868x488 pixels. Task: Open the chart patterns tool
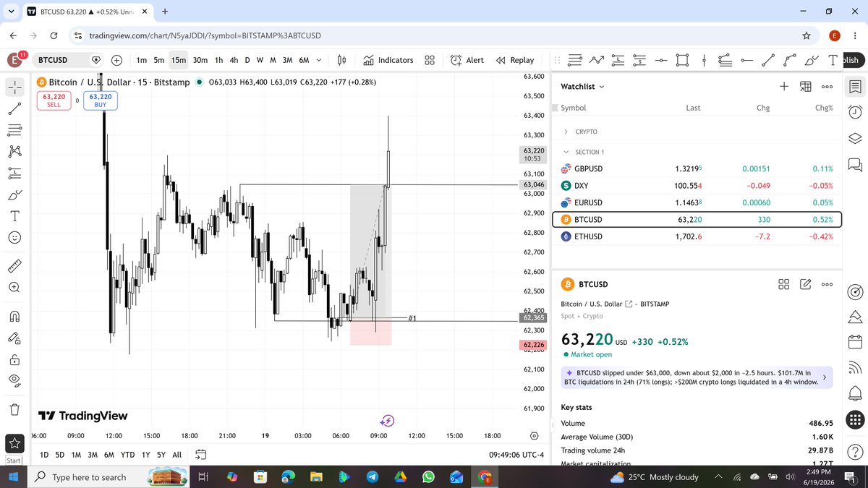[x=15, y=151]
